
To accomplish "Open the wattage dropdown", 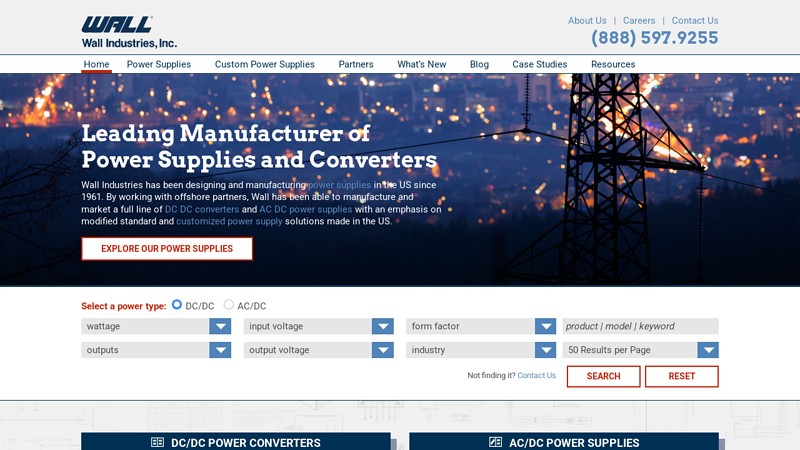I will click(156, 326).
